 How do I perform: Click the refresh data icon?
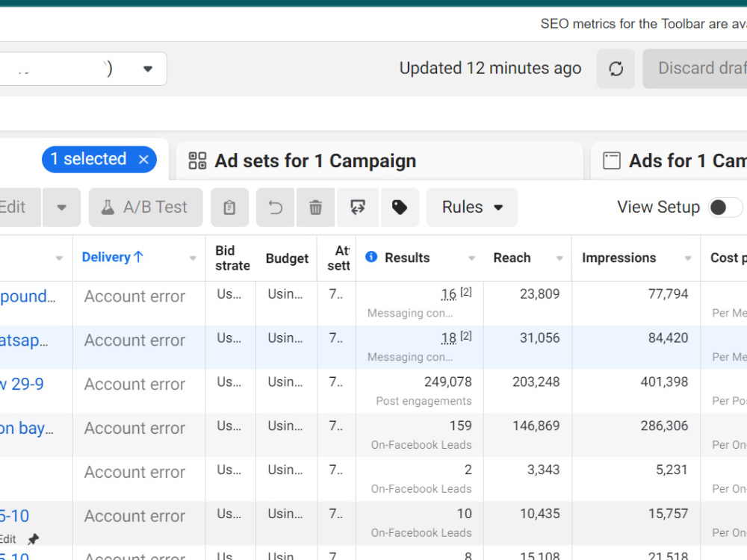(616, 69)
